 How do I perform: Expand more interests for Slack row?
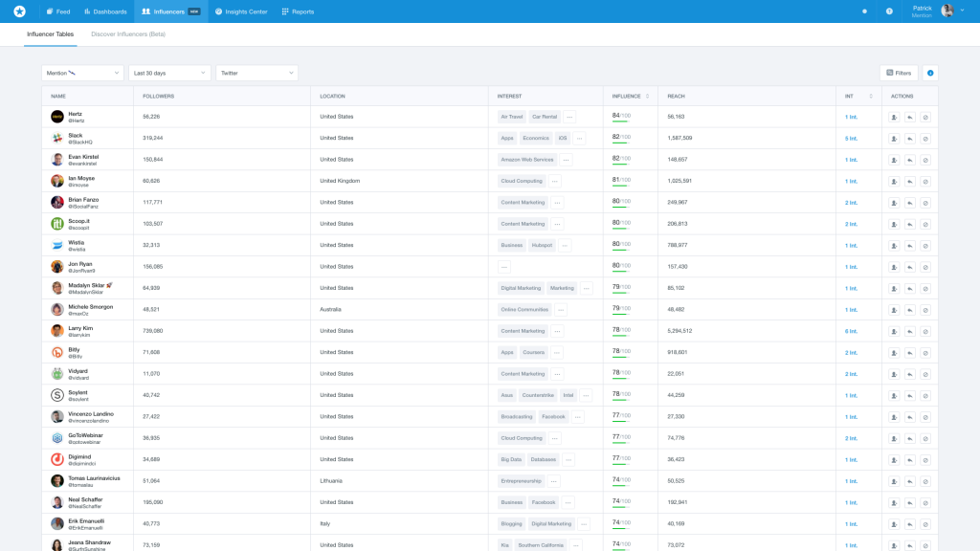(579, 138)
